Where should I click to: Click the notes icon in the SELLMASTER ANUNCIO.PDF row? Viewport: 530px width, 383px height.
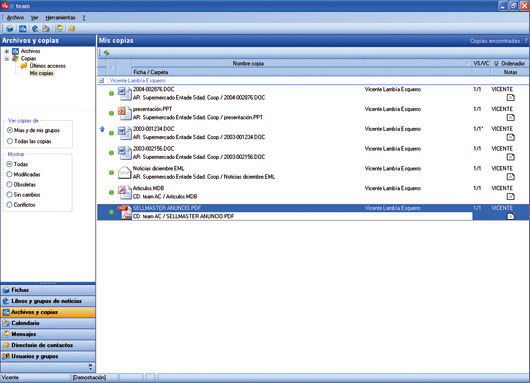510,216
